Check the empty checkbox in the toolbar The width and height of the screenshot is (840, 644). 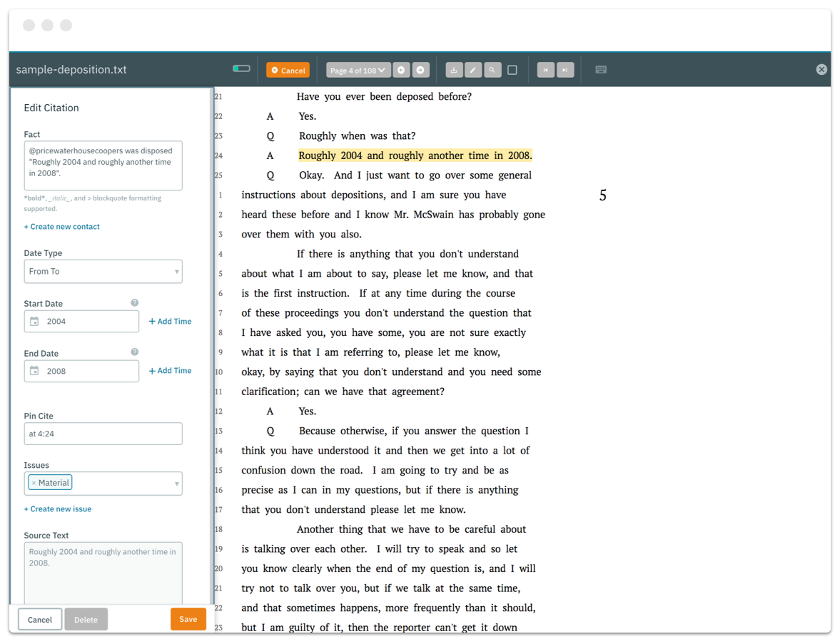[x=512, y=69]
